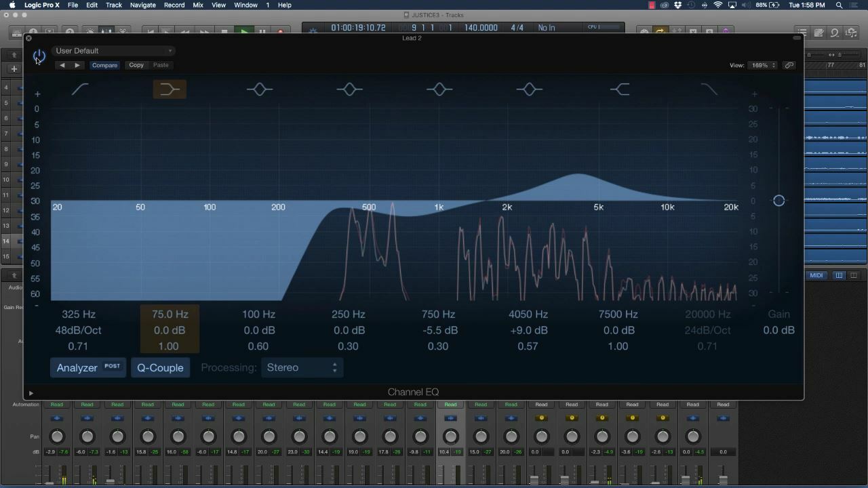This screenshot has height=488, width=868.
Task: Toggle the 250 Hz parametric band icon
Action: pyautogui.click(x=350, y=89)
